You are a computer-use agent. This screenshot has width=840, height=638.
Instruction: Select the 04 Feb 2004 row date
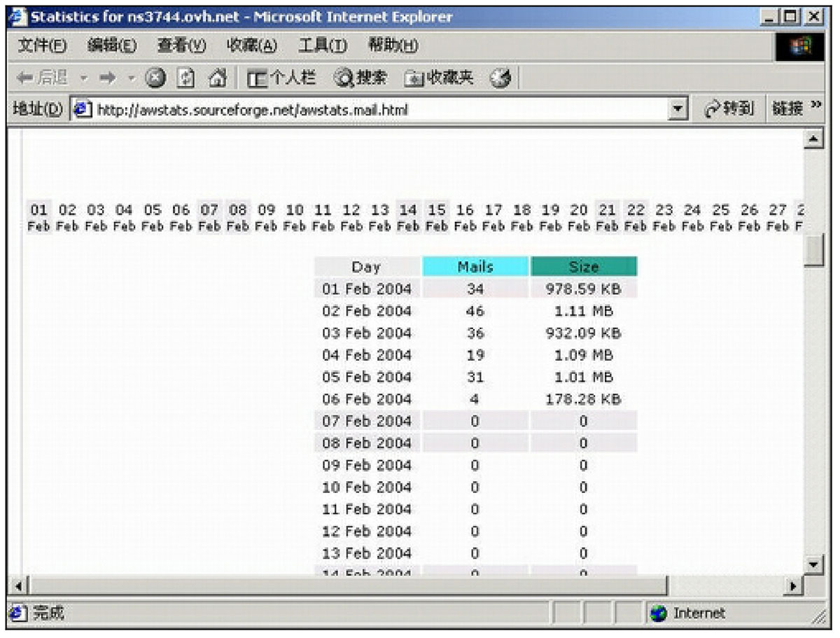coord(367,355)
